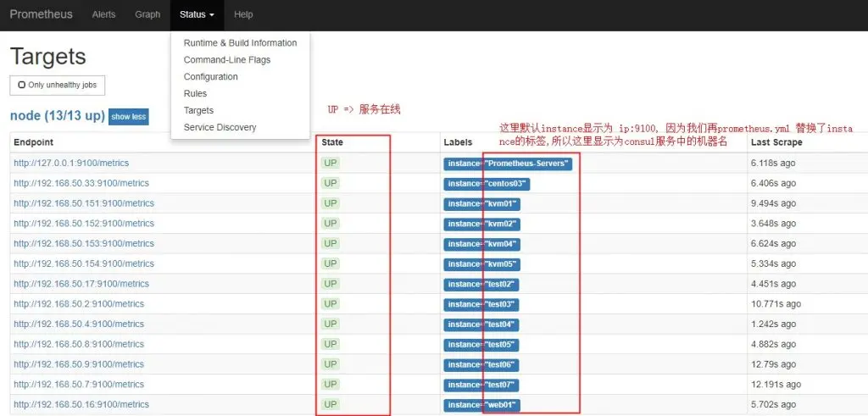Image resolution: width=868 pixels, height=416 pixels.
Task: Select Runtime & Build Information
Action: coord(240,43)
